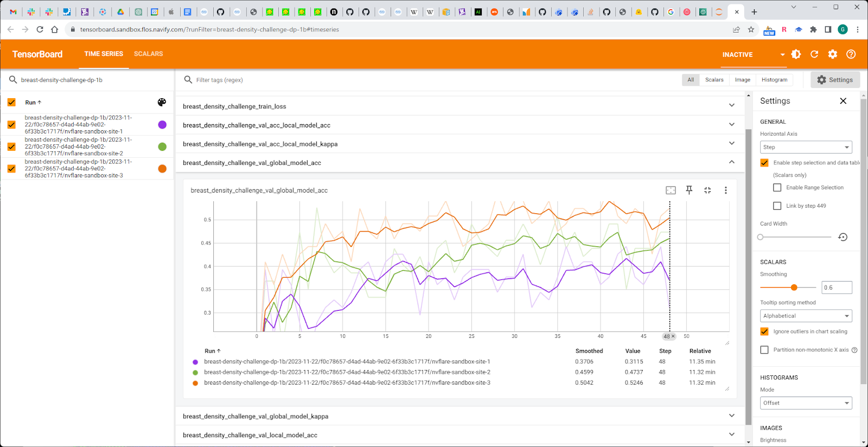Open Tooltip sorting method Alphabetical dropdown
The height and width of the screenshot is (447, 868).
click(806, 316)
